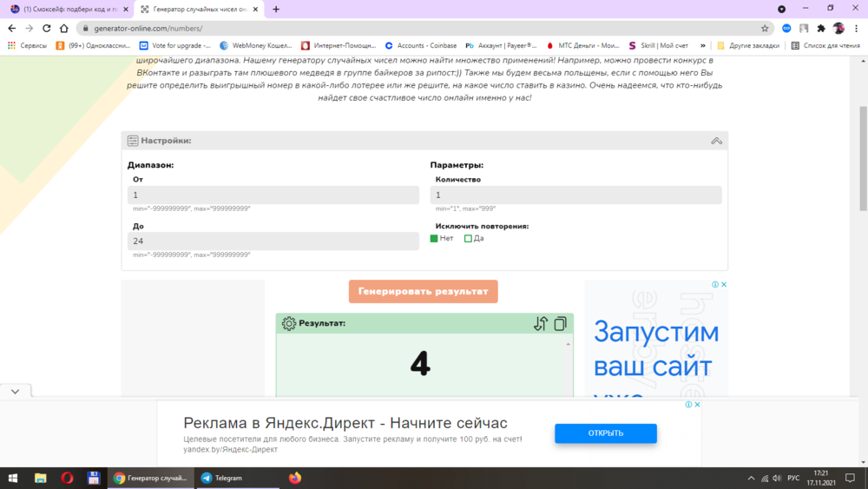Open the WebMoney Кошелек bookmark
Image resolution: width=868 pixels, height=489 pixels.
click(256, 45)
